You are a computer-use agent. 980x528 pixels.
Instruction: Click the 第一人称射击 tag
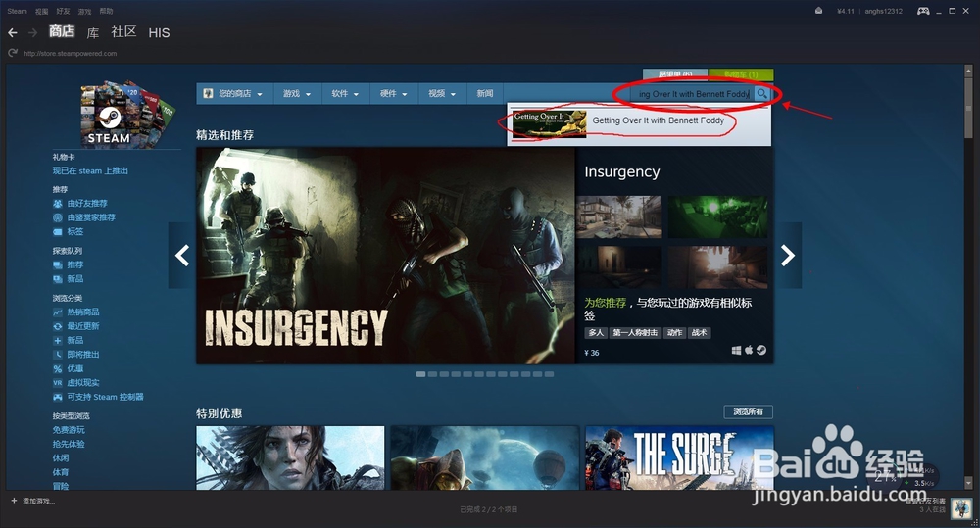click(x=635, y=333)
